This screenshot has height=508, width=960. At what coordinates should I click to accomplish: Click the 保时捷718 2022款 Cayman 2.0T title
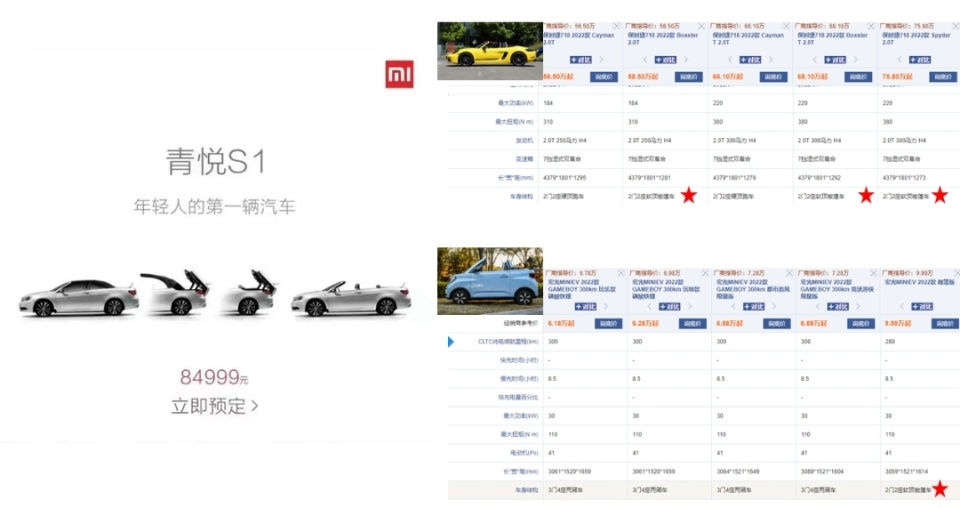pos(579,39)
